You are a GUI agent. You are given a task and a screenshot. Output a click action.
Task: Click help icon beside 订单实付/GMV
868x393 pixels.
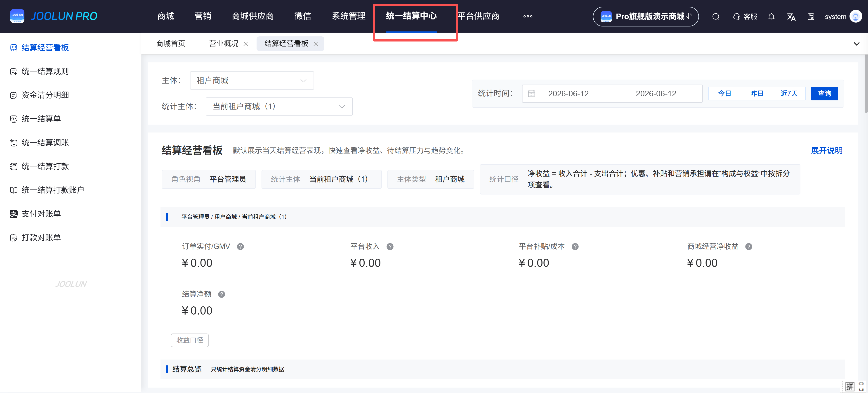240,247
